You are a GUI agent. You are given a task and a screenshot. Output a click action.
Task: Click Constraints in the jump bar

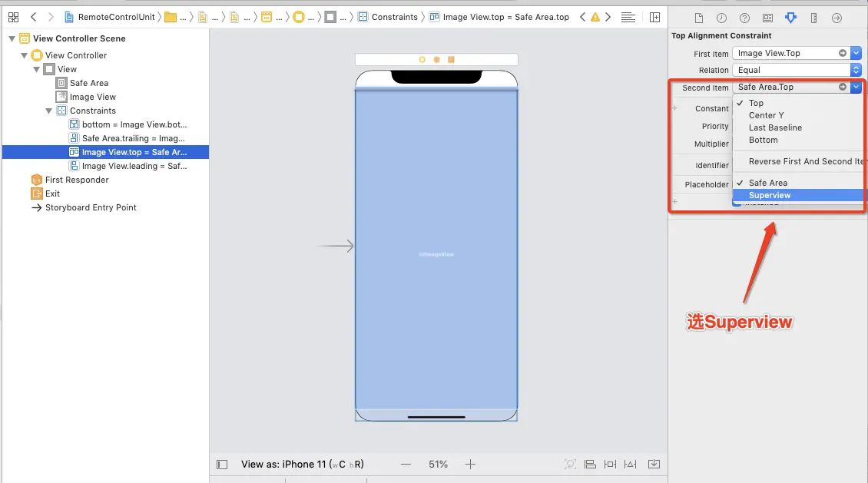[x=394, y=17]
